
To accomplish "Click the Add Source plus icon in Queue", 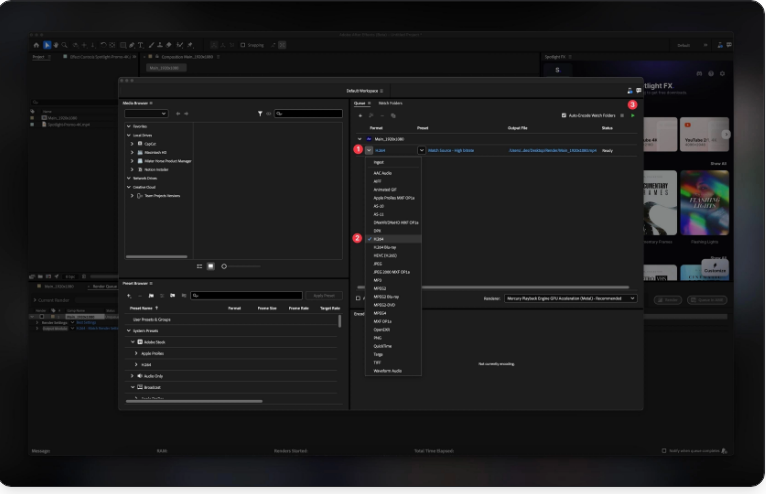I will (360, 116).
